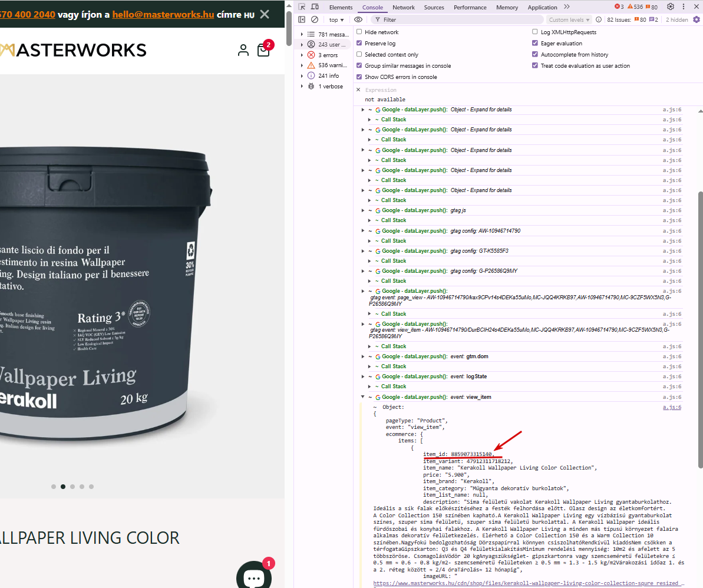Toggle the inspect element picker icon

[x=302, y=6]
